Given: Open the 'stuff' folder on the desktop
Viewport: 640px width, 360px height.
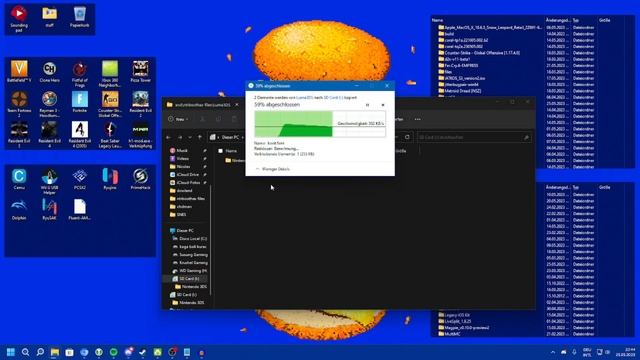Looking at the screenshot, I should pyautogui.click(x=49, y=17).
